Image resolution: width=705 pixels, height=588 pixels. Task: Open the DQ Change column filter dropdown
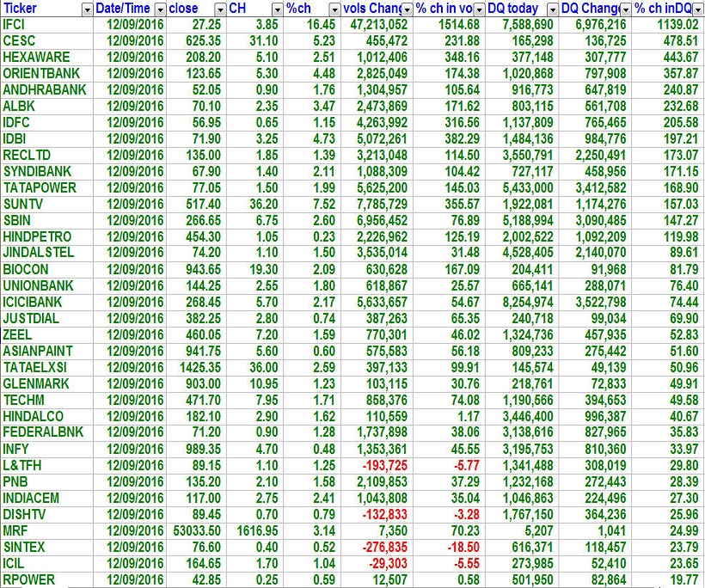point(626,9)
